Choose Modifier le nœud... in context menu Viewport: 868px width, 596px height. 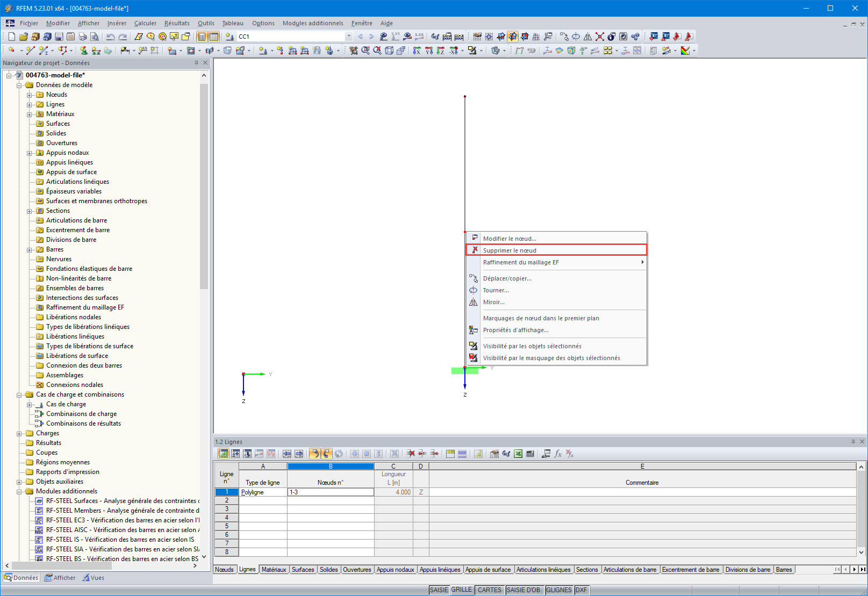tap(556, 238)
